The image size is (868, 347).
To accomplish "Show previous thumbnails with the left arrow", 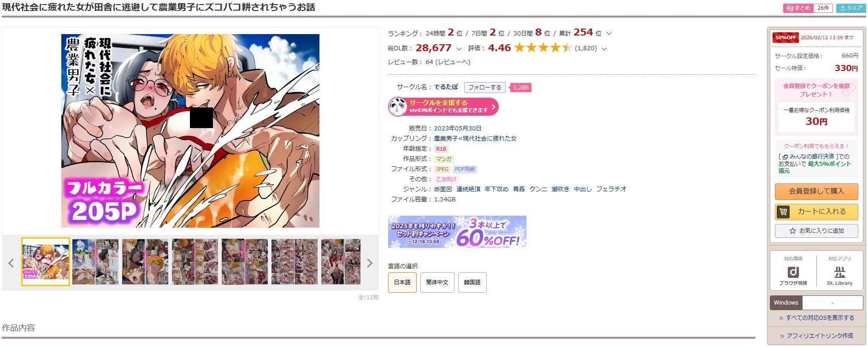I will point(11,263).
